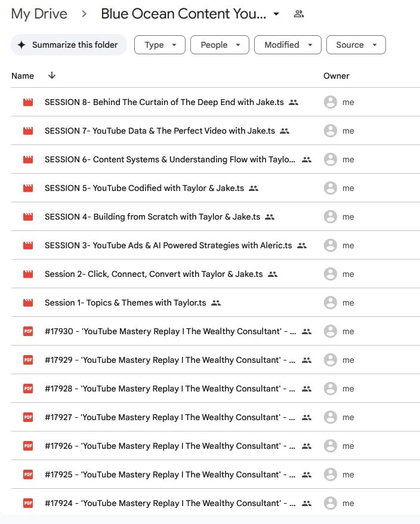Select 'SESSION 6- Content Systems & Understanding Flow' file
Screen dimensions: 420x524
pyautogui.click(x=170, y=160)
